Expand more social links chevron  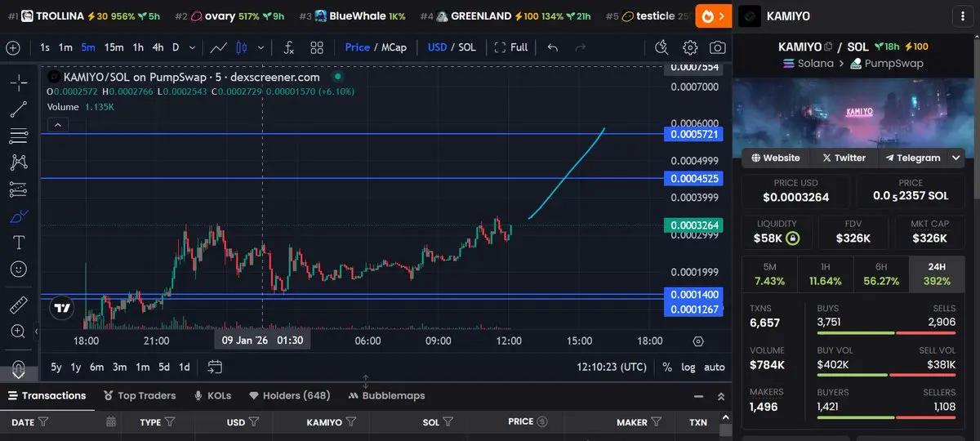coord(956,158)
